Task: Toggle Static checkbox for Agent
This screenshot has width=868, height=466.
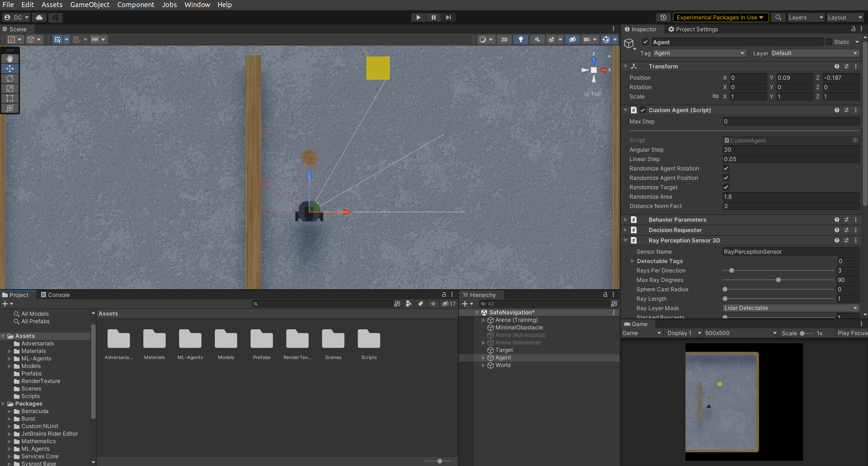Action: point(829,42)
